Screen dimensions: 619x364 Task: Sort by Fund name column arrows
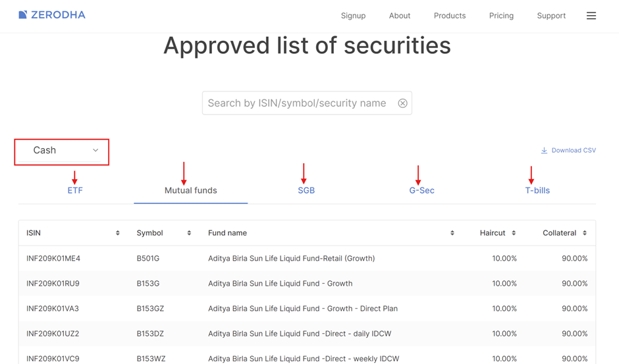452,233
